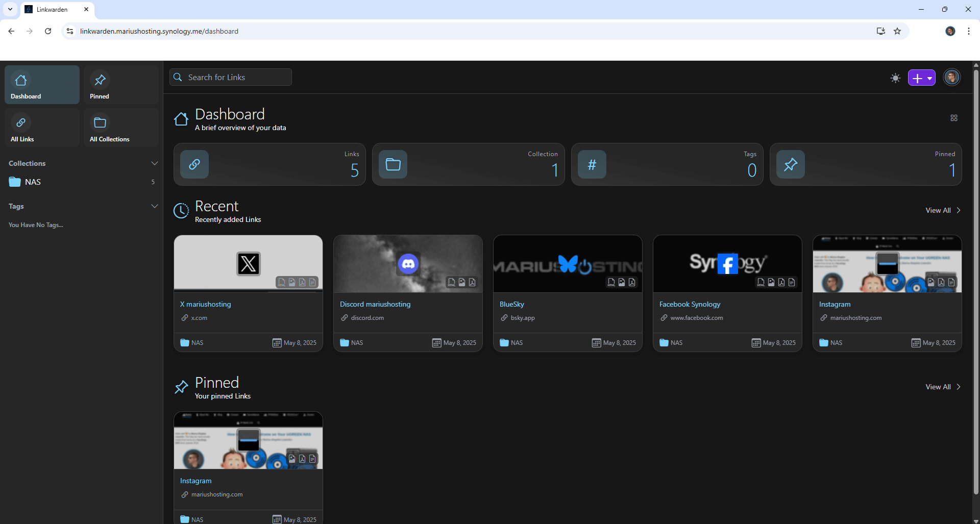Click NAS collection label on BlueSky card
This screenshot has height=524, width=980.
(511, 343)
